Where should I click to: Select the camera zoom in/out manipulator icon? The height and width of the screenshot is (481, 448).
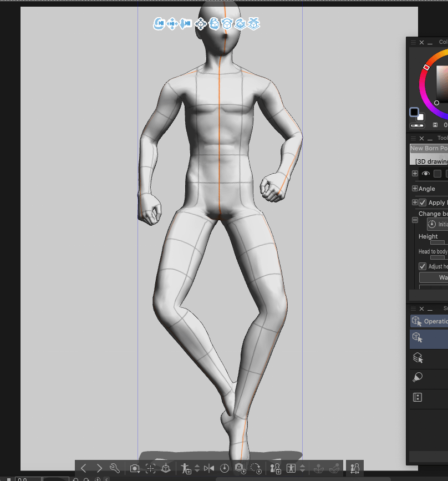[186, 24]
